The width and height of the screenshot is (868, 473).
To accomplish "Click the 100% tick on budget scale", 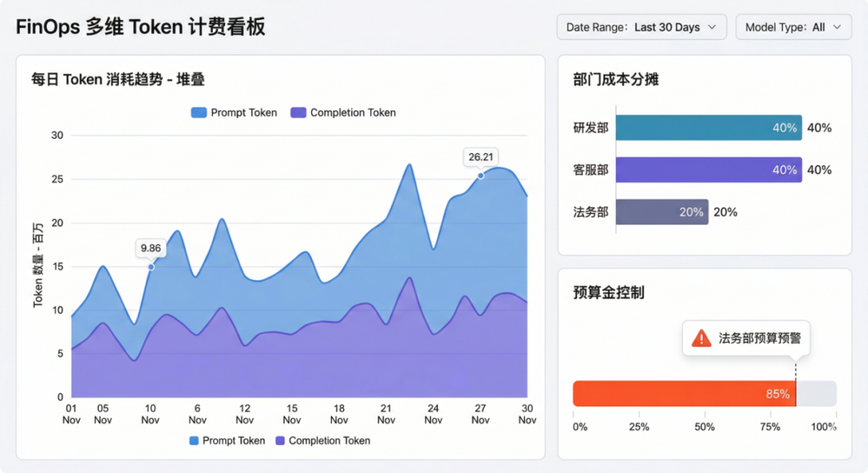I will [824, 427].
